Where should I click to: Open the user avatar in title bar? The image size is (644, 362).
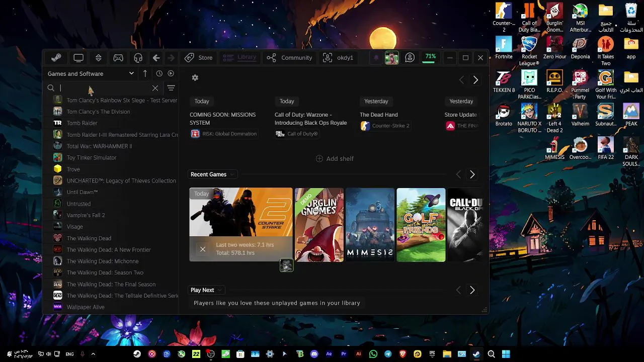click(x=392, y=58)
